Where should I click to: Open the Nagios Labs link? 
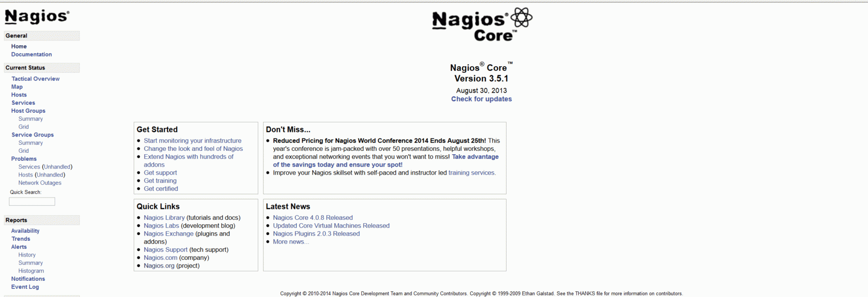click(162, 226)
